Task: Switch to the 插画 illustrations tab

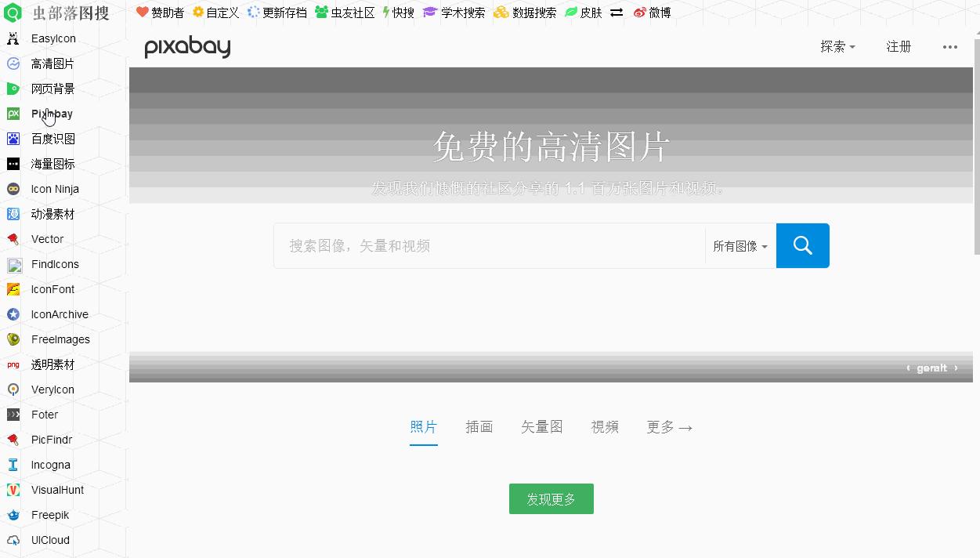Action: (479, 426)
